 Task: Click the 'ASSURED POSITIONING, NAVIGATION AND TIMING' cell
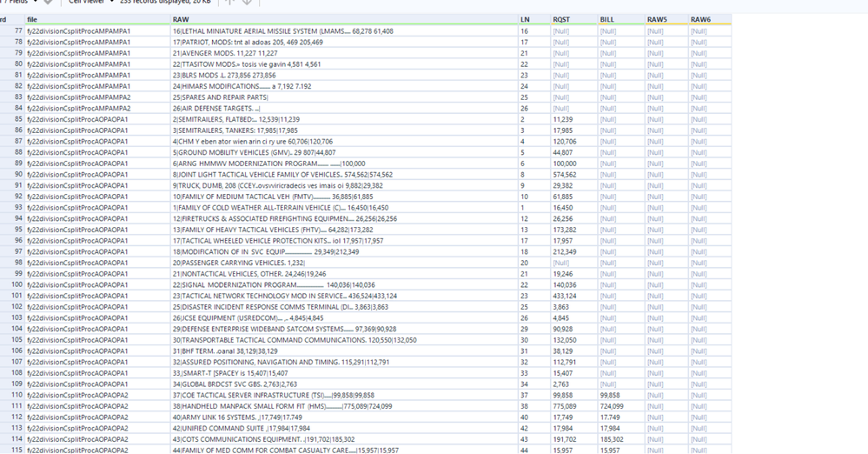[x=344, y=362]
